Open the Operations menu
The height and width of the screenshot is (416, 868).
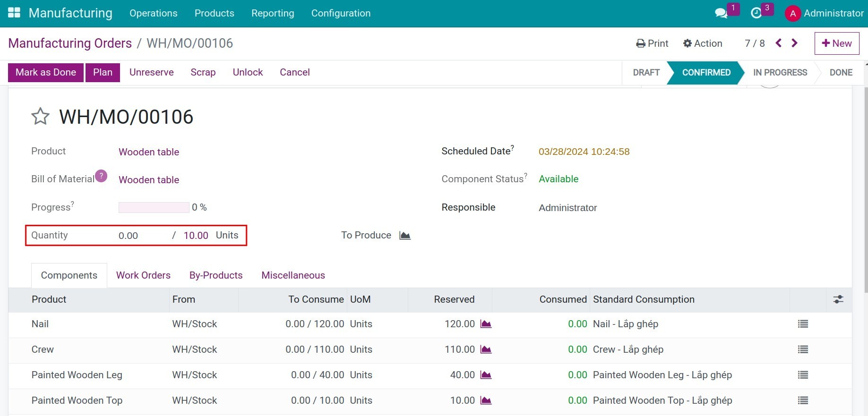pos(154,13)
